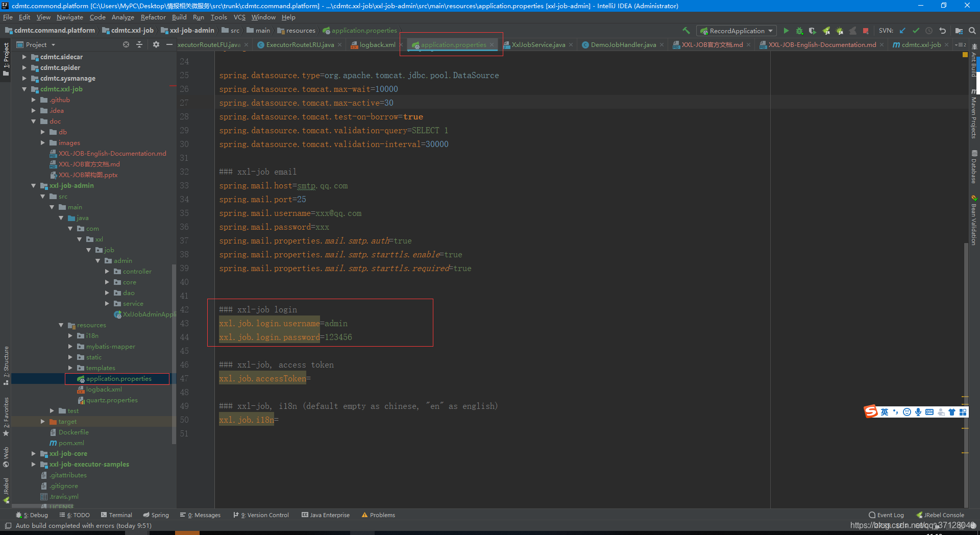Viewport: 980px width, 535px height.
Task: Commit changes with SVN green checkmark
Action: [x=916, y=31]
